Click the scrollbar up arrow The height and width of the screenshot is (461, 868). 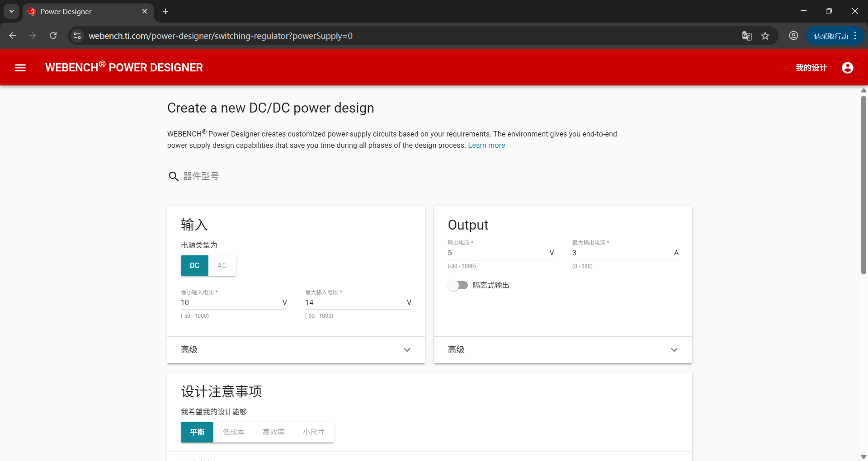click(x=863, y=90)
